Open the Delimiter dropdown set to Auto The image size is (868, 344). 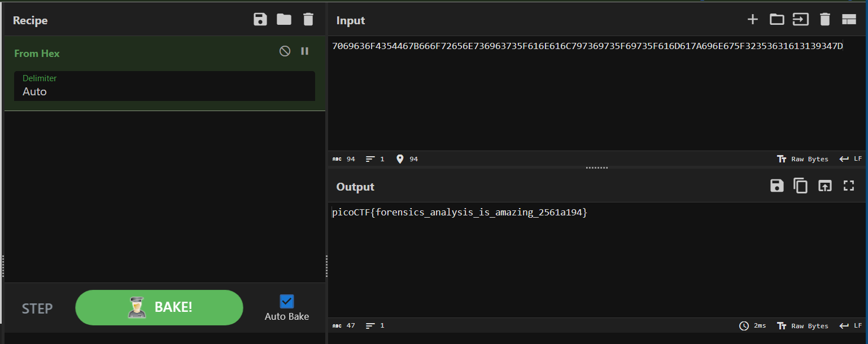[x=164, y=86]
